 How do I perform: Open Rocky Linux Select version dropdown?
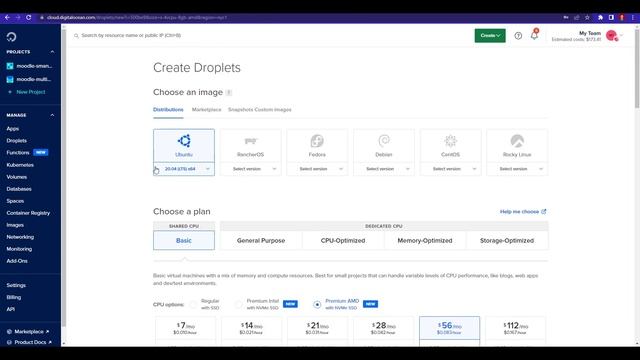(x=517, y=169)
